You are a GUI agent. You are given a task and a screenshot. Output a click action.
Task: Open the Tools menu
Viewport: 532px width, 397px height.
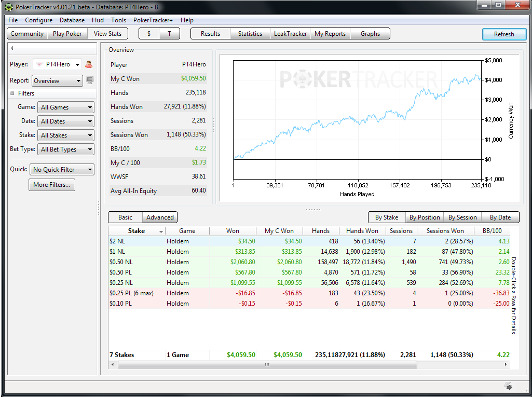118,20
